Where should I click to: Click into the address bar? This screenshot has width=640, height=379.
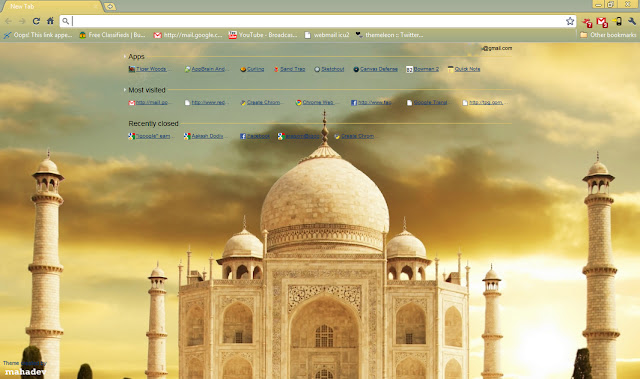(x=318, y=21)
